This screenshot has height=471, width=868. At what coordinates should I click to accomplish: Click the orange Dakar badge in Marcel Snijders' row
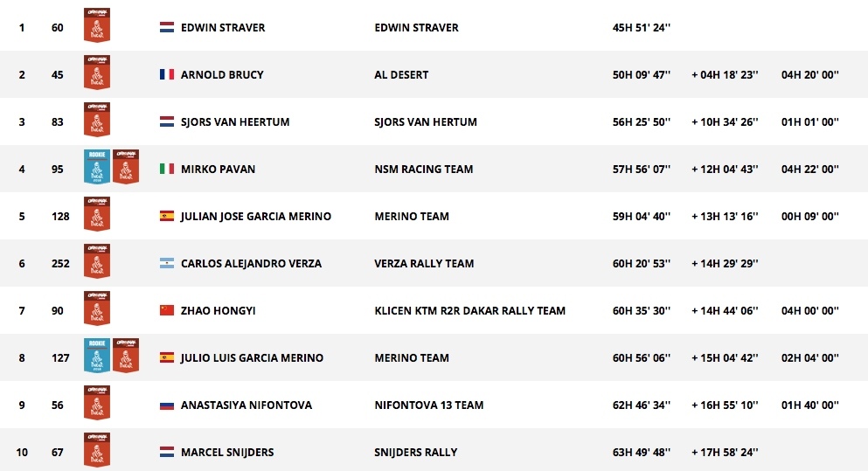click(96, 452)
